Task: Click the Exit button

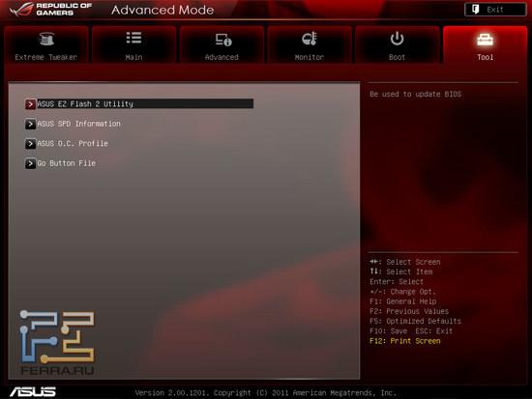Action: click(495, 10)
